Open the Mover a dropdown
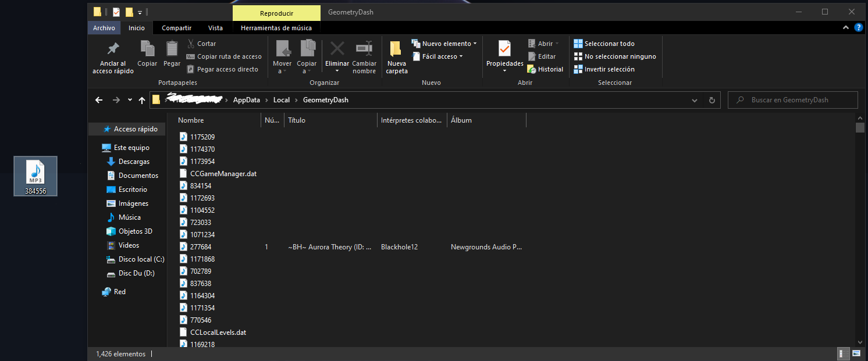The width and height of the screenshot is (868, 361). click(282, 57)
